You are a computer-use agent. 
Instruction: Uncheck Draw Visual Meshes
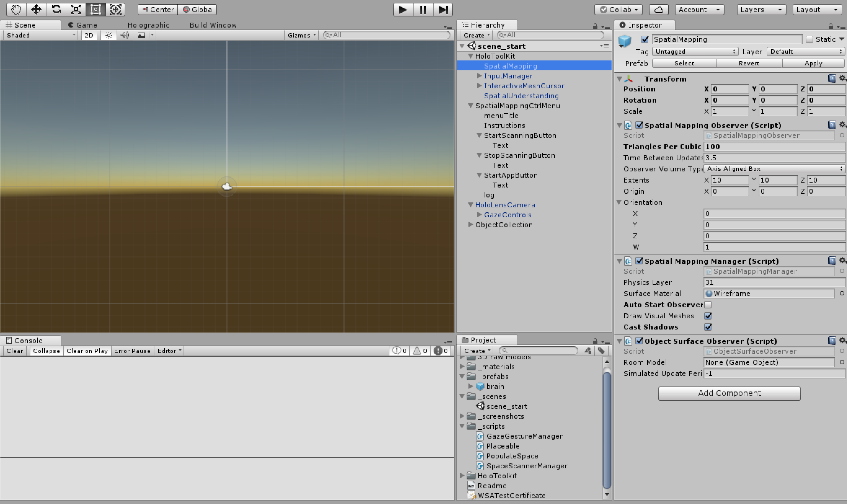tap(708, 316)
